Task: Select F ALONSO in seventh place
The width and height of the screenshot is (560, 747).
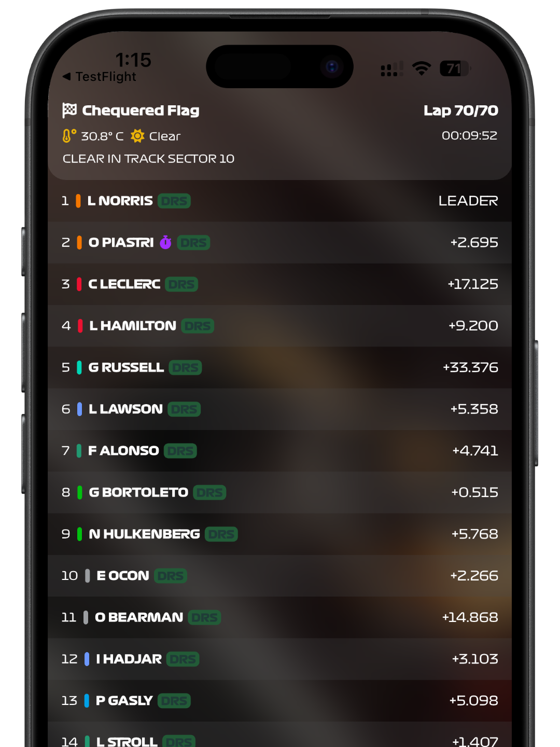Action: [x=280, y=451]
